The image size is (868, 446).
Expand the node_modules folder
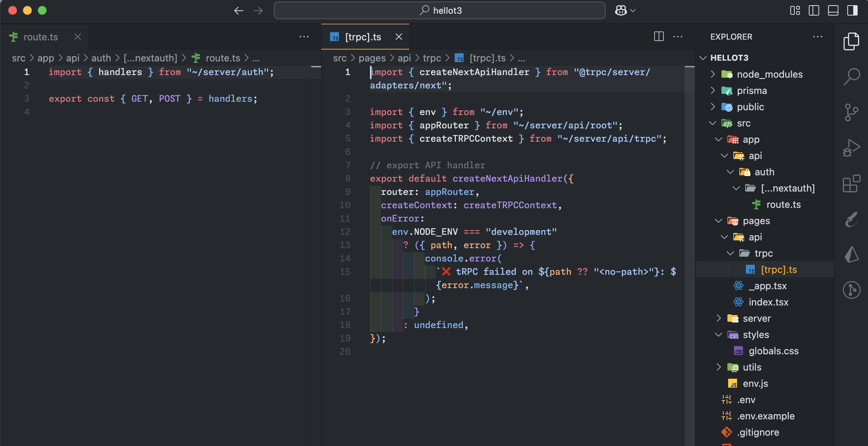pos(770,74)
